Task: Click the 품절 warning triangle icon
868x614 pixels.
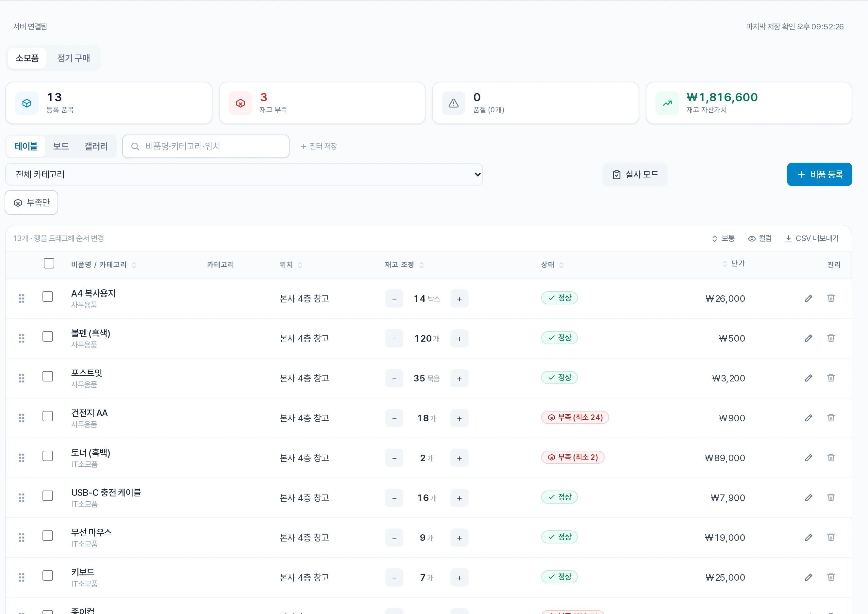Action: [454, 103]
